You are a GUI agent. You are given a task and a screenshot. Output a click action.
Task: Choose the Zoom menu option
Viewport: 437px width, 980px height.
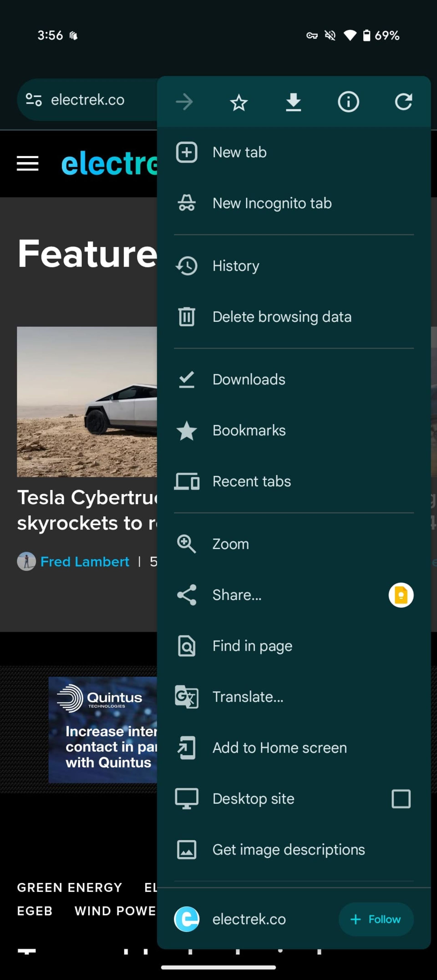[x=293, y=544]
